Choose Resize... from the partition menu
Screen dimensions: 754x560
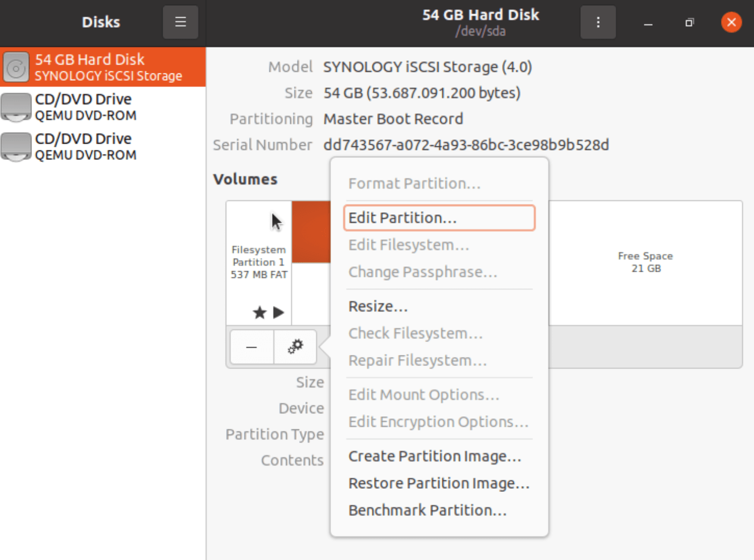pos(439,306)
